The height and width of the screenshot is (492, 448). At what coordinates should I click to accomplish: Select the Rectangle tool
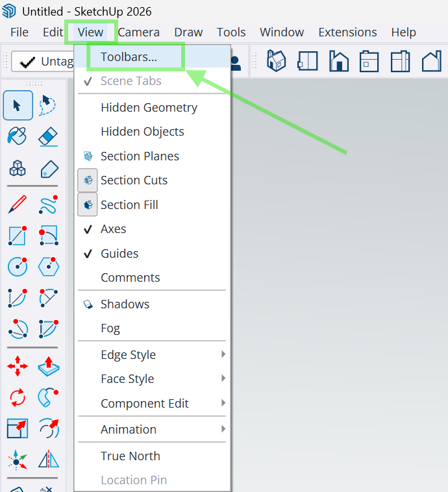click(x=18, y=236)
